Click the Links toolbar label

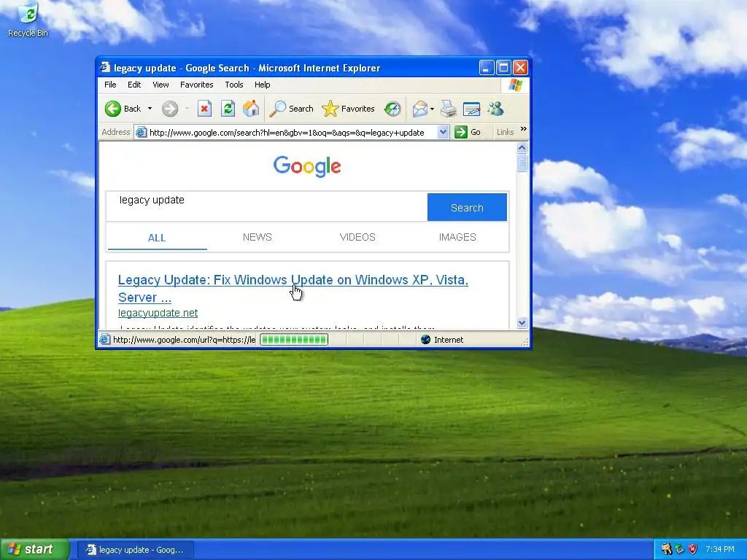pyautogui.click(x=505, y=132)
